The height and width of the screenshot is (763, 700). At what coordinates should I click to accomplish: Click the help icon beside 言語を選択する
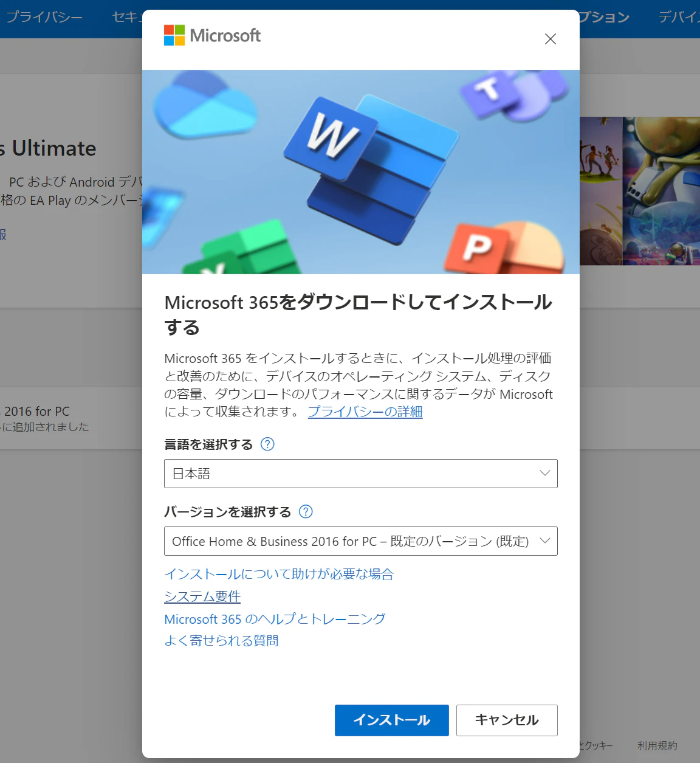pyautogui.click(x=267, y=444)
